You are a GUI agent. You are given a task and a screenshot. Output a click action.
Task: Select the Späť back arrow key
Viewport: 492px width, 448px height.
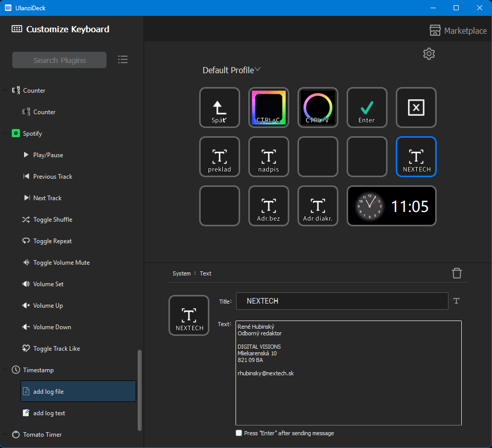[x=219, y=108]
